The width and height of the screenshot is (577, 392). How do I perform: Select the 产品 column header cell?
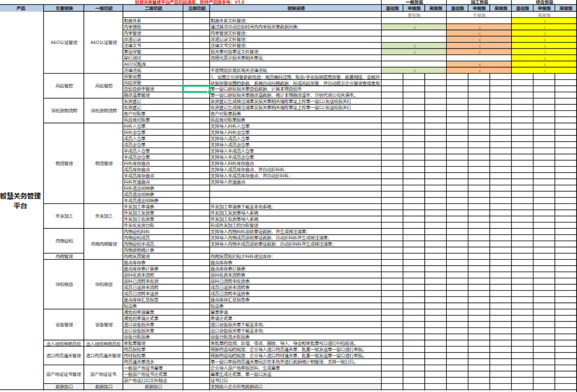21,8
